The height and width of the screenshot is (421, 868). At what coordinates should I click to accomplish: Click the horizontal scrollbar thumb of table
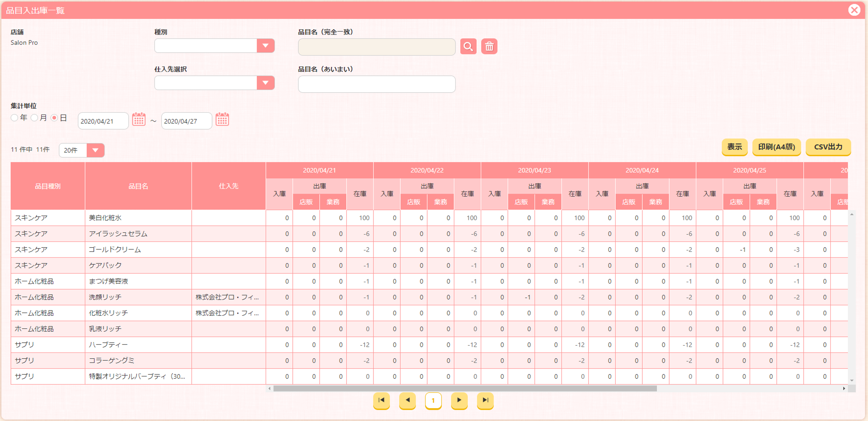(x=465, y=389)
